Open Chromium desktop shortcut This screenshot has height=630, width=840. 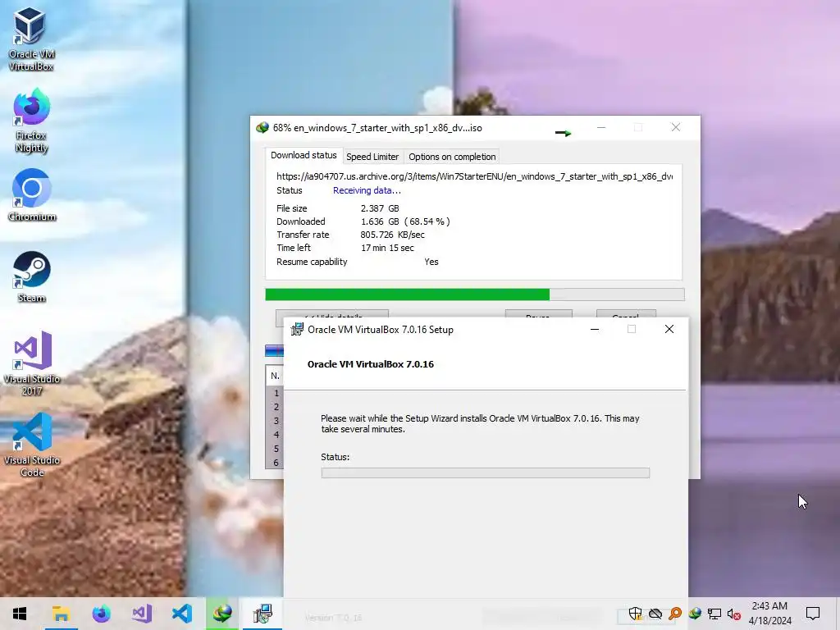(32, 195)
